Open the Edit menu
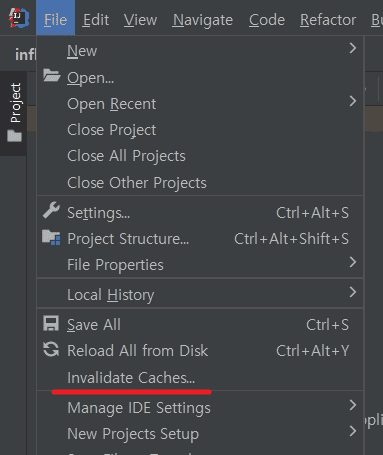 point(96,20)
